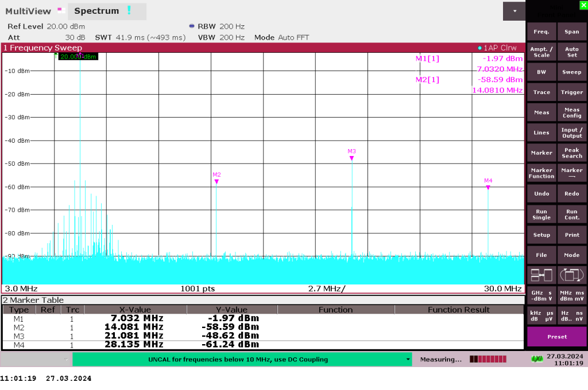Click the Function Result column header

coord(459,310)
